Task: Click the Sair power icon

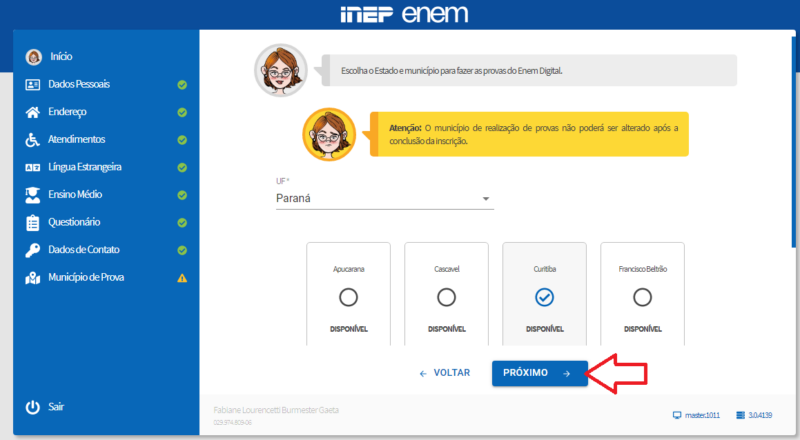Action: click(33, 407)
